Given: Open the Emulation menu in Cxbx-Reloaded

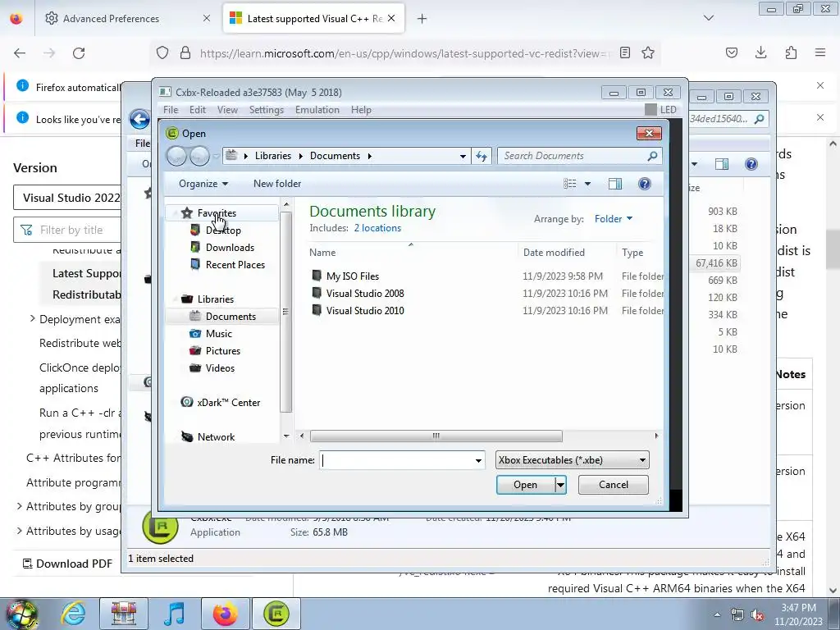Looking at the screenshot, I should point(317,110).
